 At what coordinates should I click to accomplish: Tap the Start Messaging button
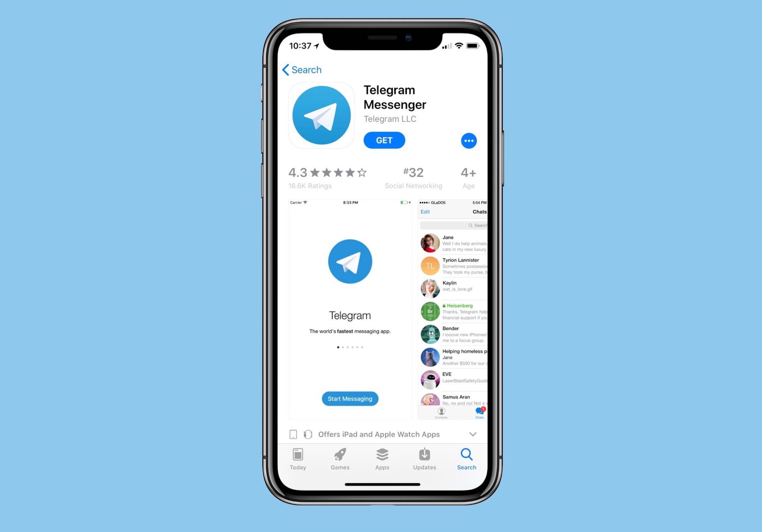[x=350, y=398]
